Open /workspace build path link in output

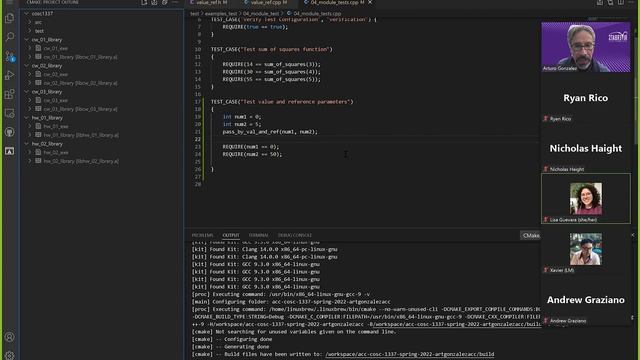click(409, 354)
